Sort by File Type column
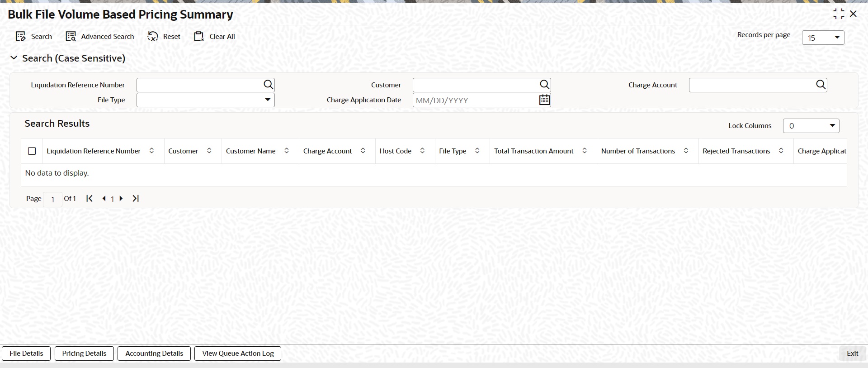The image size is (868, 368). 477,151
